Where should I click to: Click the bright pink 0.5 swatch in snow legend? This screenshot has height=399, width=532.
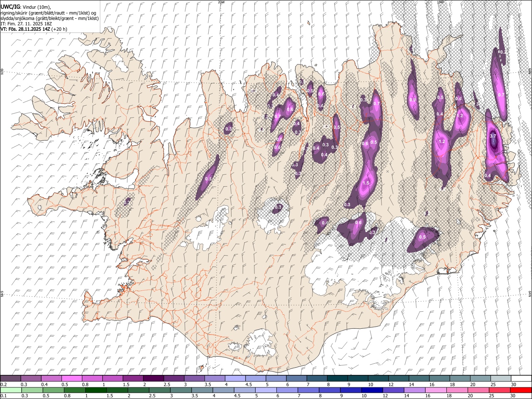(71, 379)
